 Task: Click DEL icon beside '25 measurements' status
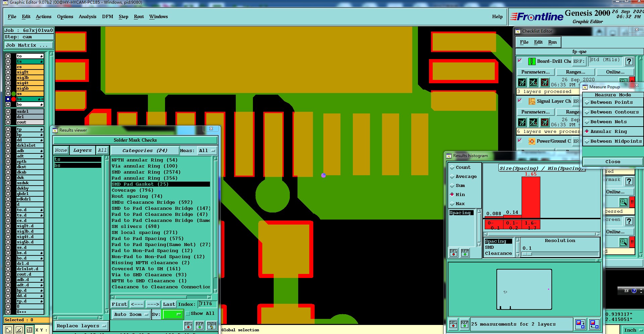click(453, 324)
